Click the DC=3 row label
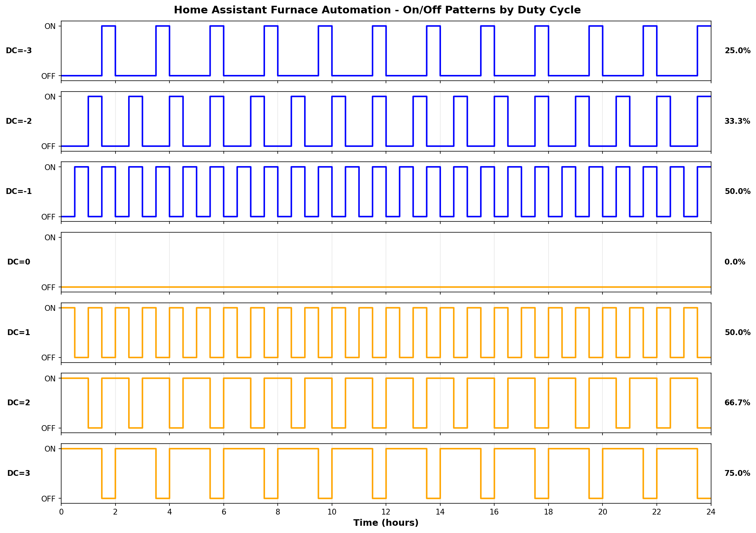Image resolution: width=756 pixels, height=533 pixels. point(19,473)
